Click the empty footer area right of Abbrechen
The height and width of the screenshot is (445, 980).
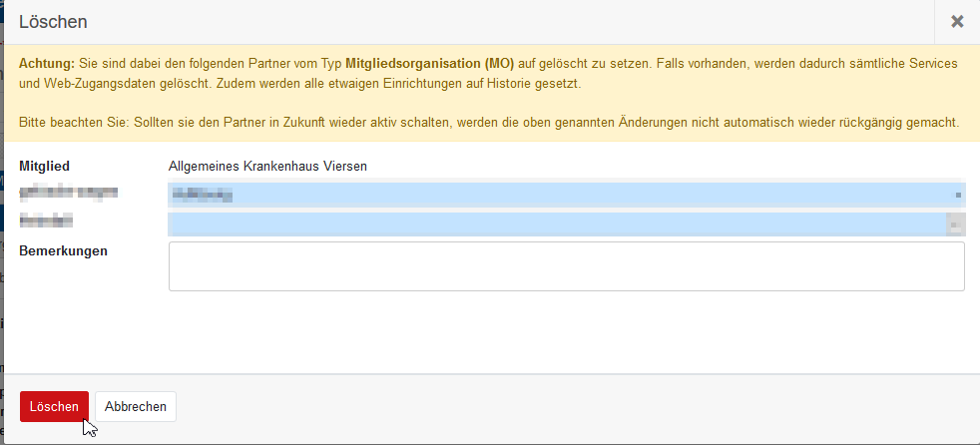click(579, 406)
